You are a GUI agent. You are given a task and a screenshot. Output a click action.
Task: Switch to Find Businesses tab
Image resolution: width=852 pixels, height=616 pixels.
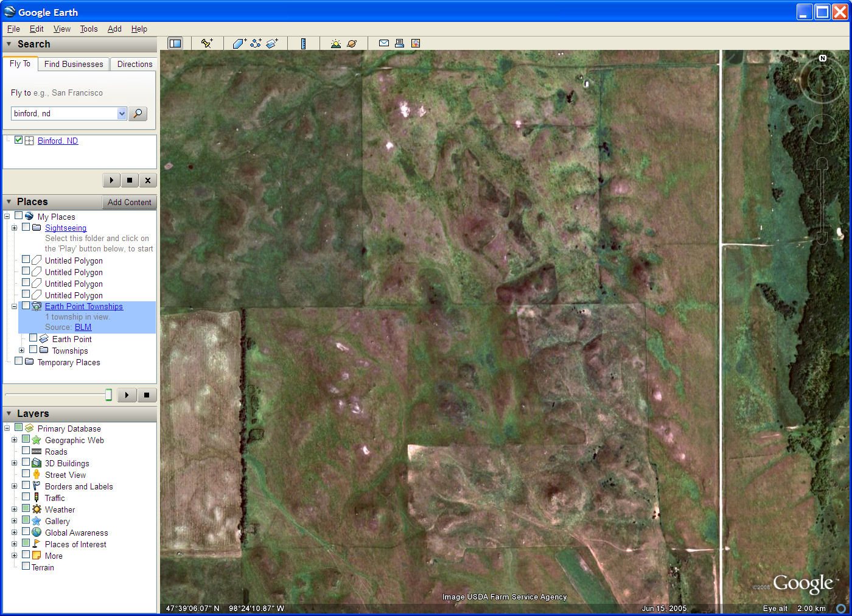(74, 64)
